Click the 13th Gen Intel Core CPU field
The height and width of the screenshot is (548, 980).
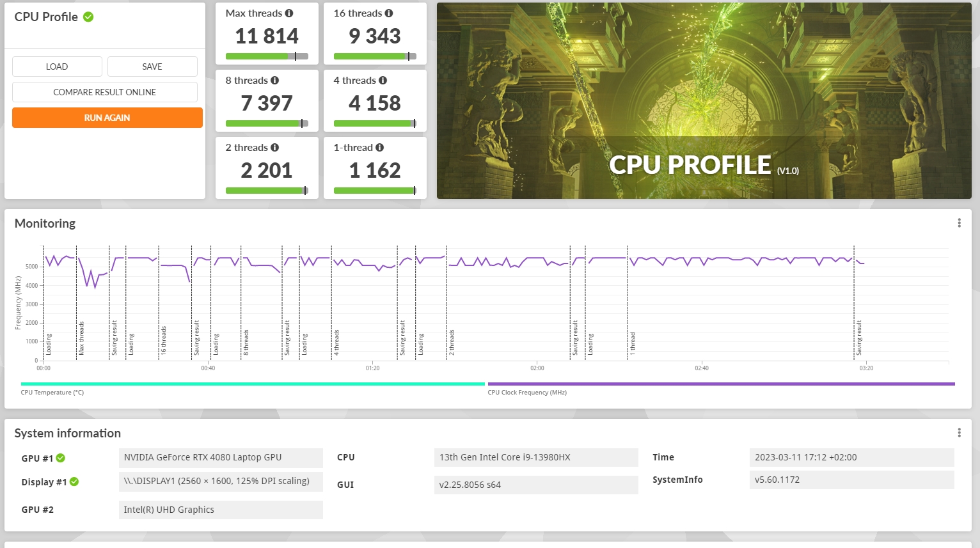pos(535,457)
